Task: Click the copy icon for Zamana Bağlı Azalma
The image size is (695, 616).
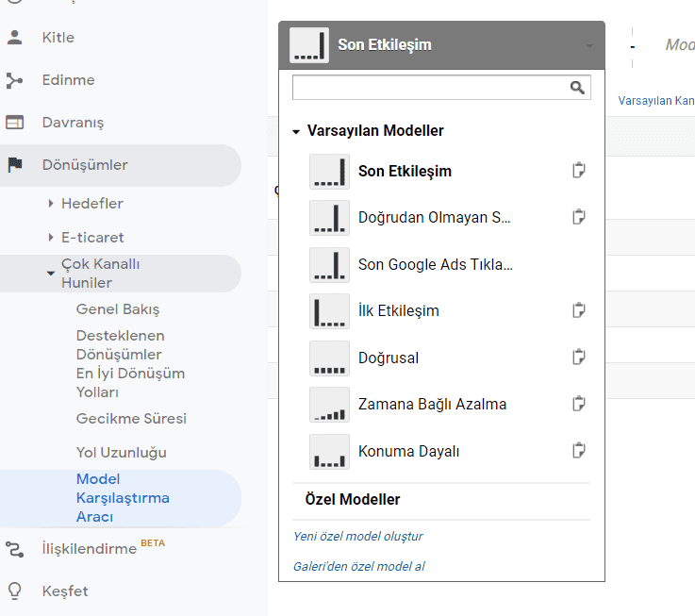Action: click(x=579, y=404)
